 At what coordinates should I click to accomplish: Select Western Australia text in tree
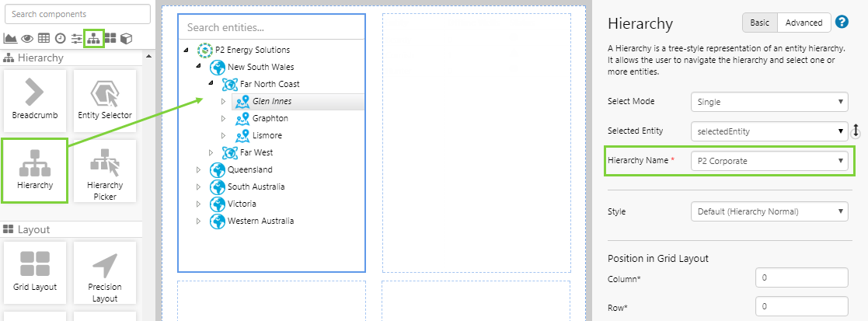point(261,222)
